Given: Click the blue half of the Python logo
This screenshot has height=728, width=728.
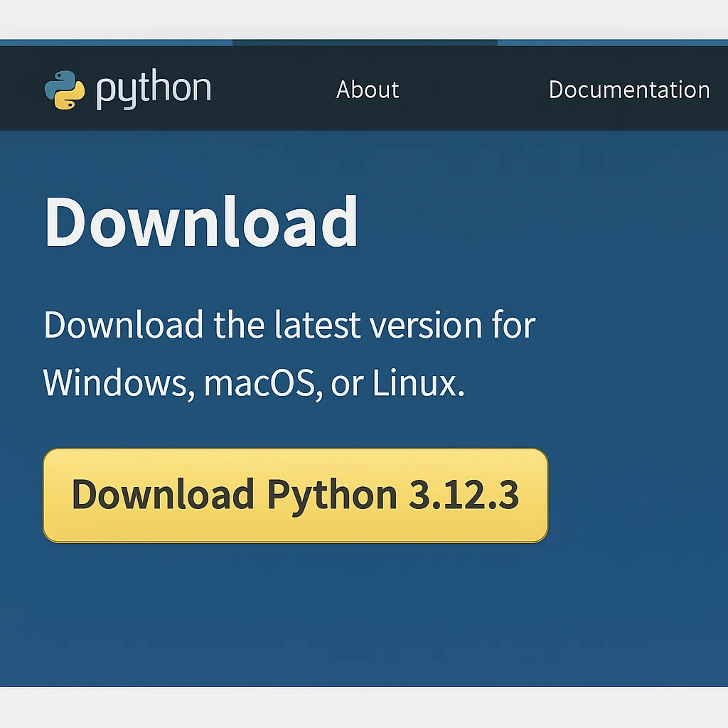Looking at the screenshot, I should point(60,80).
